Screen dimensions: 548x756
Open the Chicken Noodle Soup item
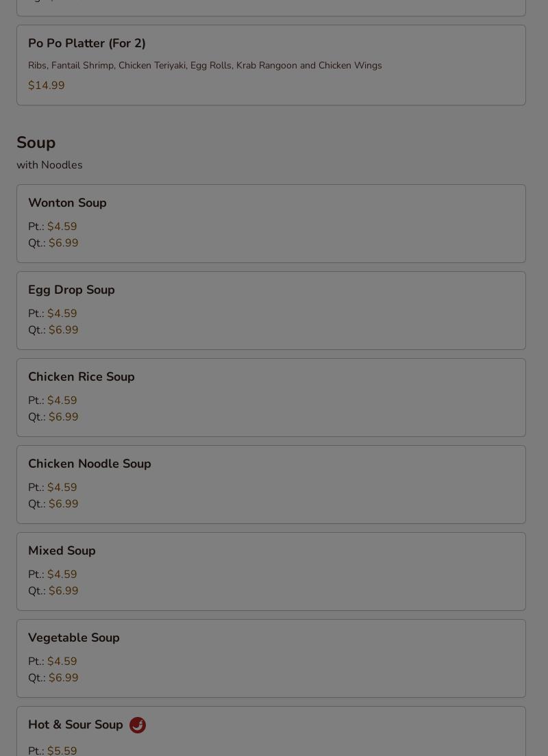[90, 464]
